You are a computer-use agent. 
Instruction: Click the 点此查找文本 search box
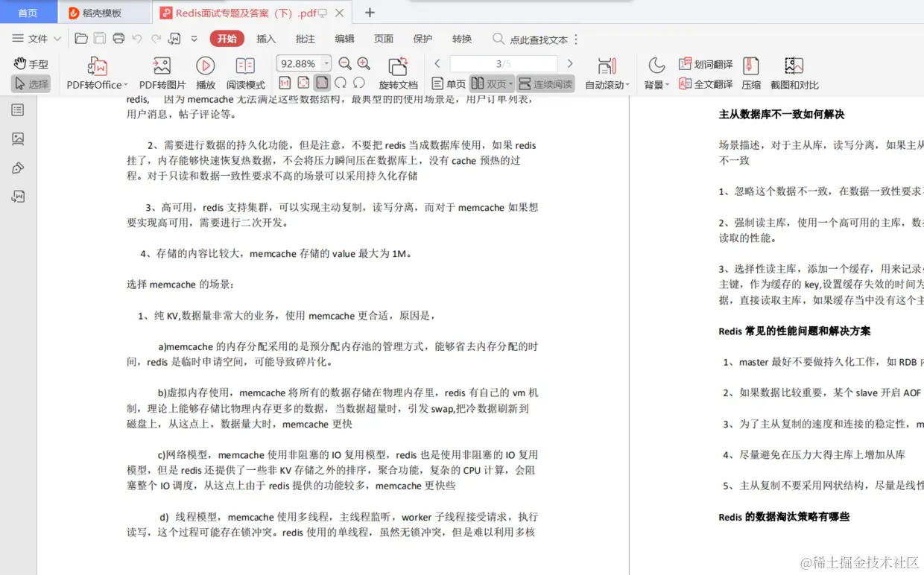tap(530, 39)
